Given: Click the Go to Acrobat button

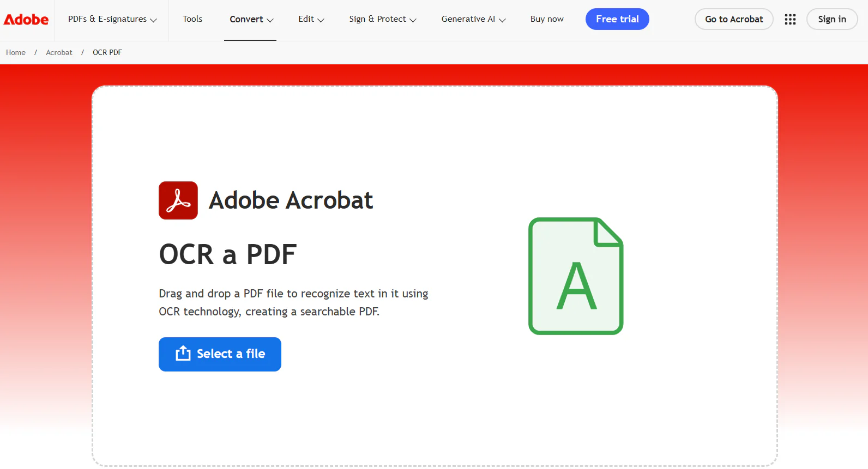Looking at the screenshot, I should [x=734, y=19].
